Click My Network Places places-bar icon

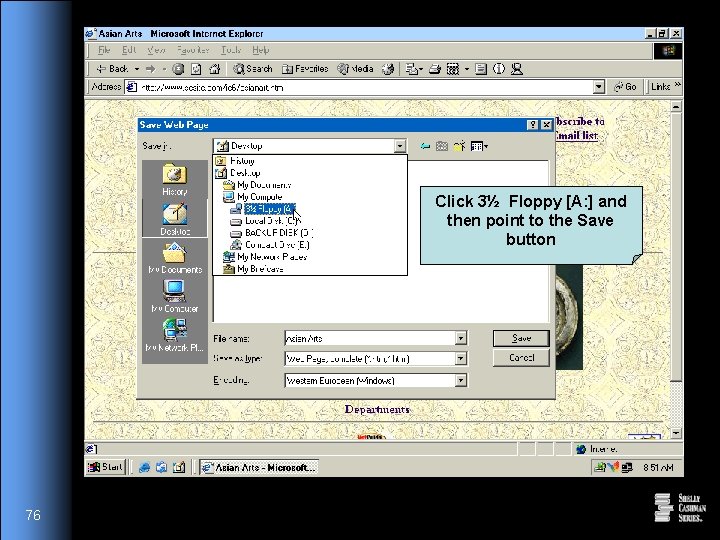tap(174, 336)
